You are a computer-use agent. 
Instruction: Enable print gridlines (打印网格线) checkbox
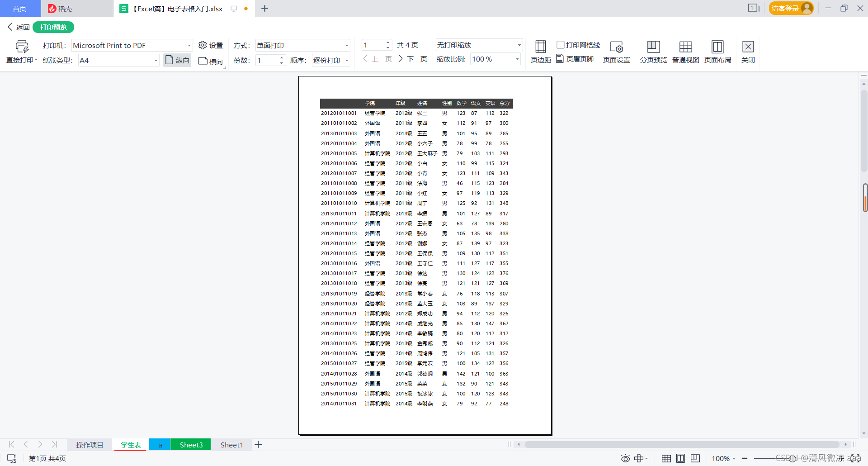tap(561, 45)
